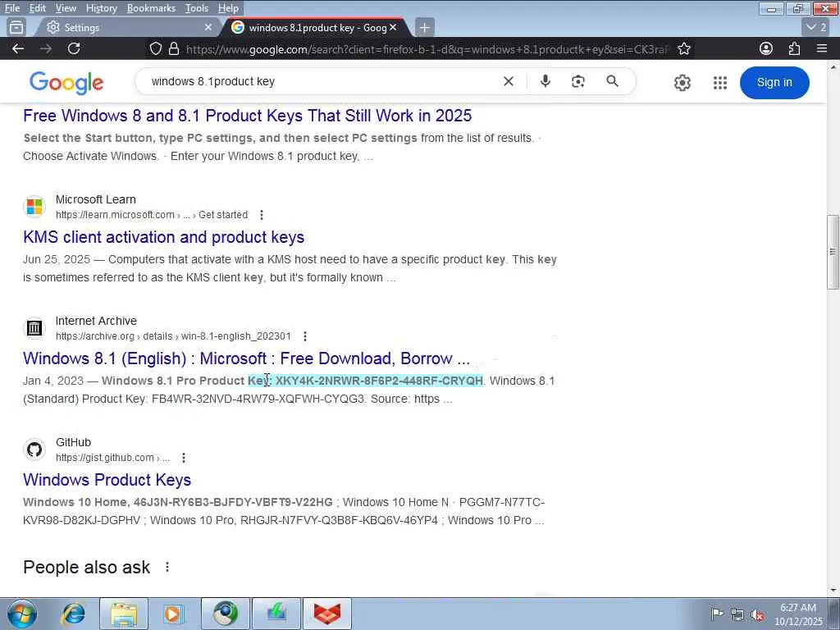Open the Extensions puzzle icon

pyautogui.click(x=794, y=48)
